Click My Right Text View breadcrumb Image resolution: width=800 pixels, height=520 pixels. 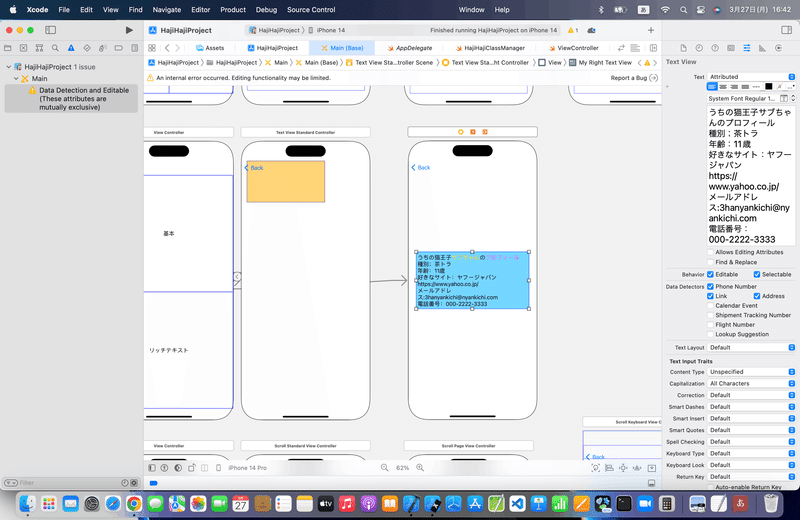(601, 63)
